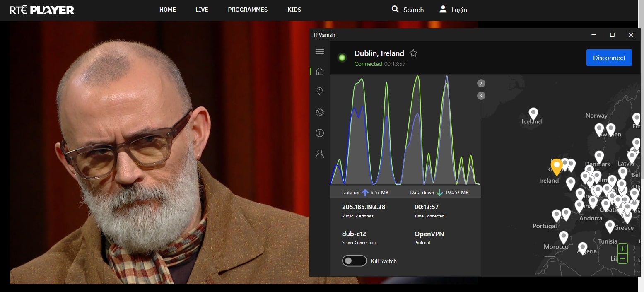Click the public IP address 205.185.193.38
The width and height of the screenshot is (644, 292).
click(364, 207)
